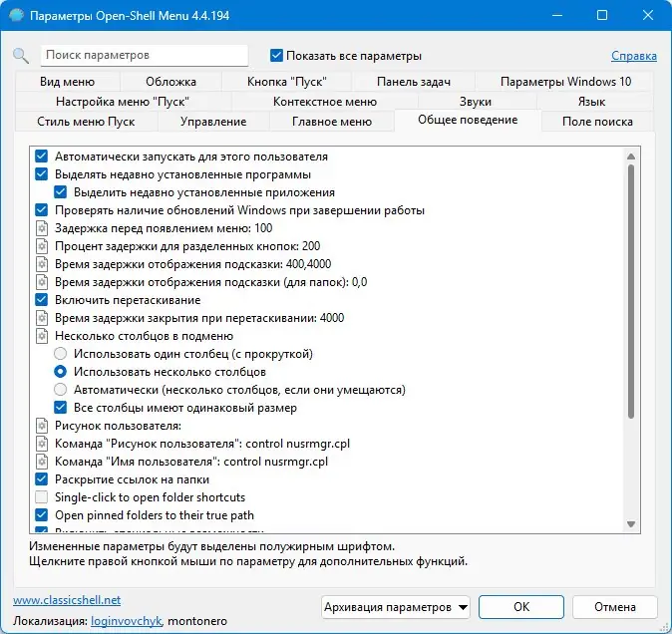The image size is (672, 634).
Task: Select 'Рисунок пользователя:' row text
Action: point(118,426)
